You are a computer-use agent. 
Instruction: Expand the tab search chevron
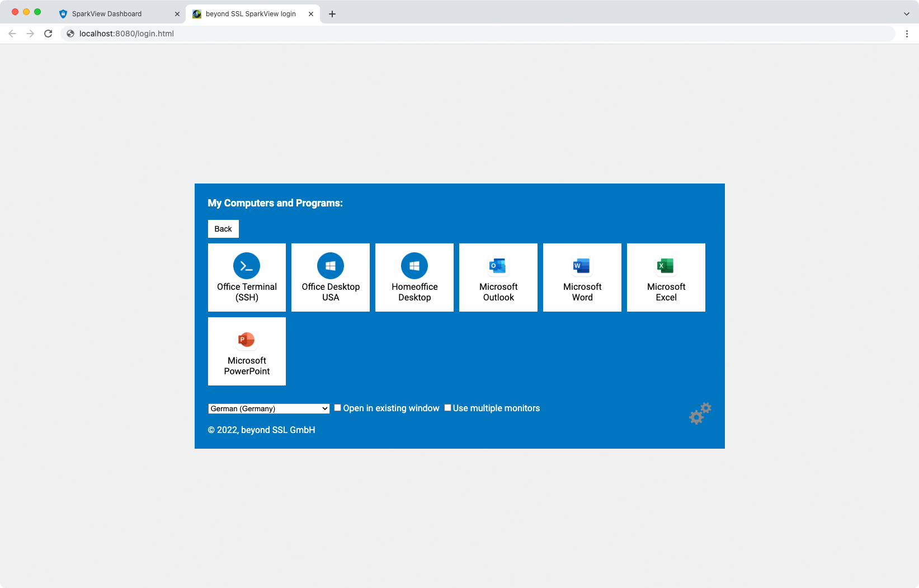907,14
